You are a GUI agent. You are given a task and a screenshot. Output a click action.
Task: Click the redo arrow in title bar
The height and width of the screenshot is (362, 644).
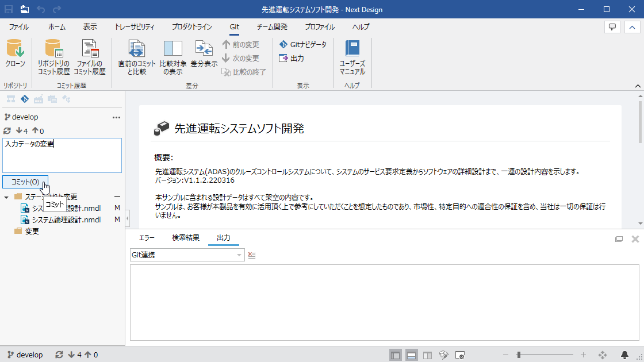57,9
